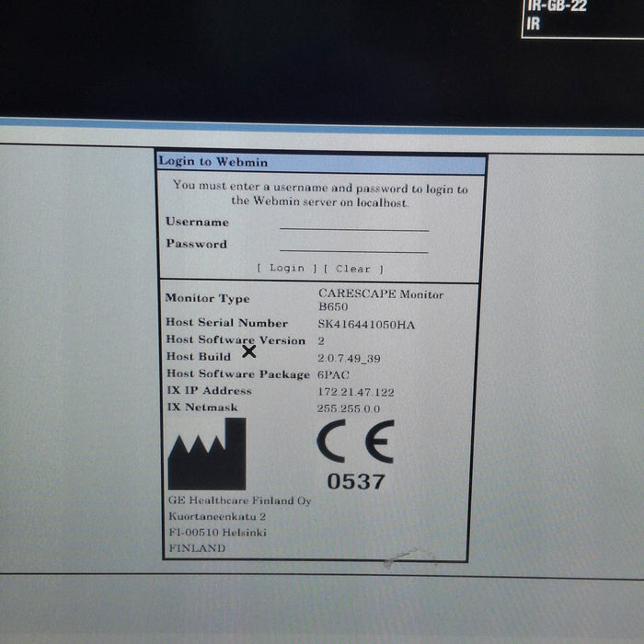Click the 'GE Healthcare Finland Oy' text

tap(239, 500)
